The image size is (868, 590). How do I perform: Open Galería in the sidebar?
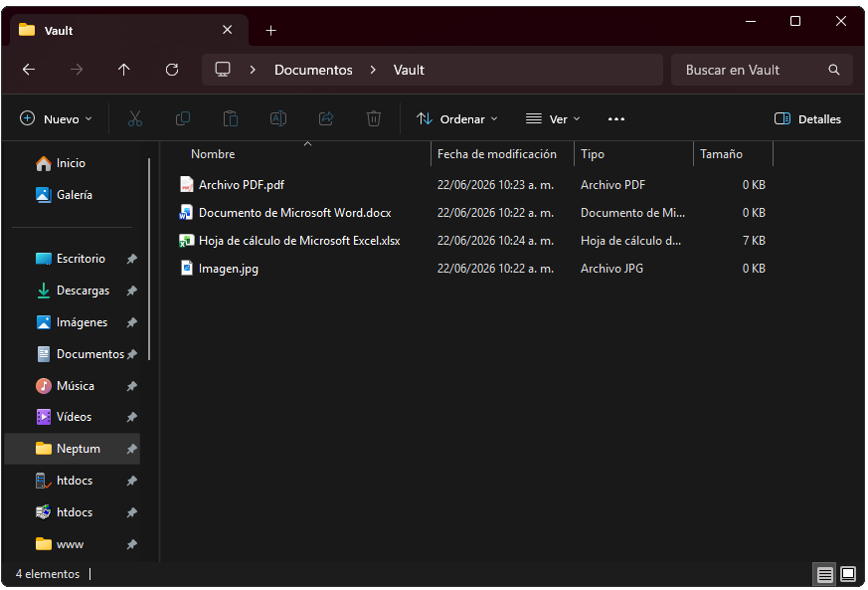click(75, 194)
